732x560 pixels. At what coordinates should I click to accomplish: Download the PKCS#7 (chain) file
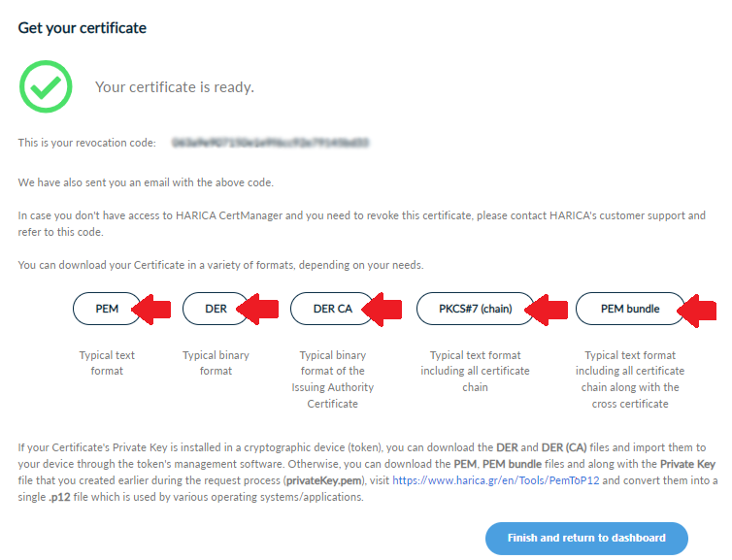476,309
